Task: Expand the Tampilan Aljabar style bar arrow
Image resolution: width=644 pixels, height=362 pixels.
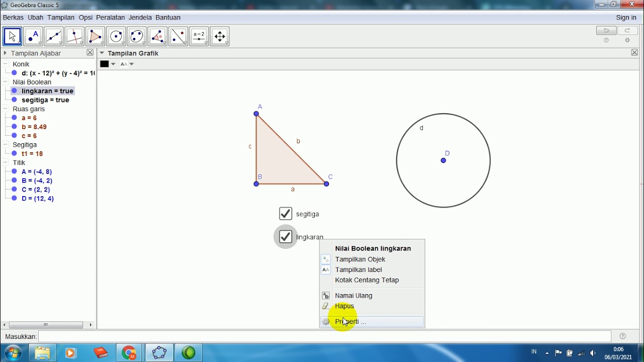Action: (x=5, y=53)
